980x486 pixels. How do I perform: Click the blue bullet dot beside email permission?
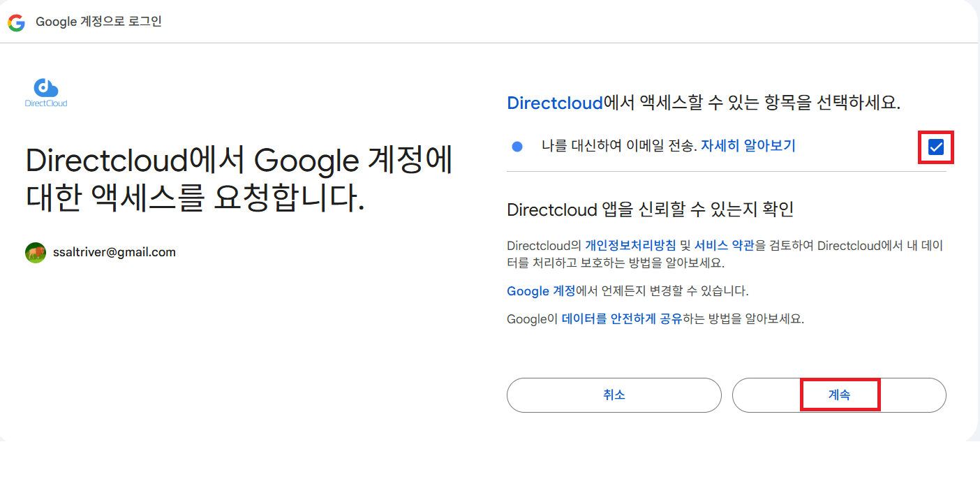point(517,147)
